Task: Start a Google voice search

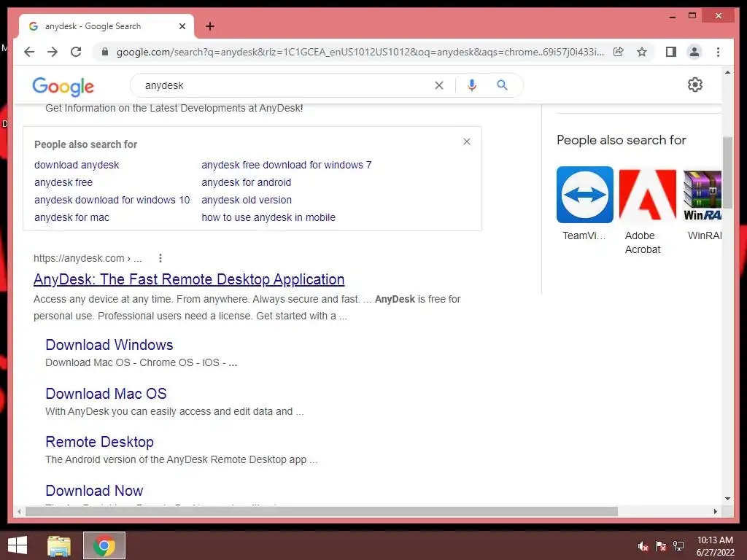Action: (472, 85)
